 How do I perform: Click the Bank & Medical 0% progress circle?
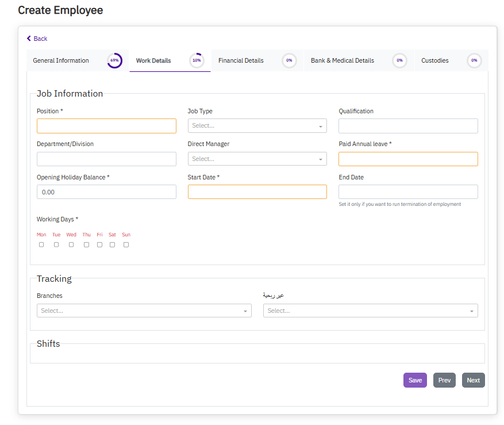tap(399, 60)
